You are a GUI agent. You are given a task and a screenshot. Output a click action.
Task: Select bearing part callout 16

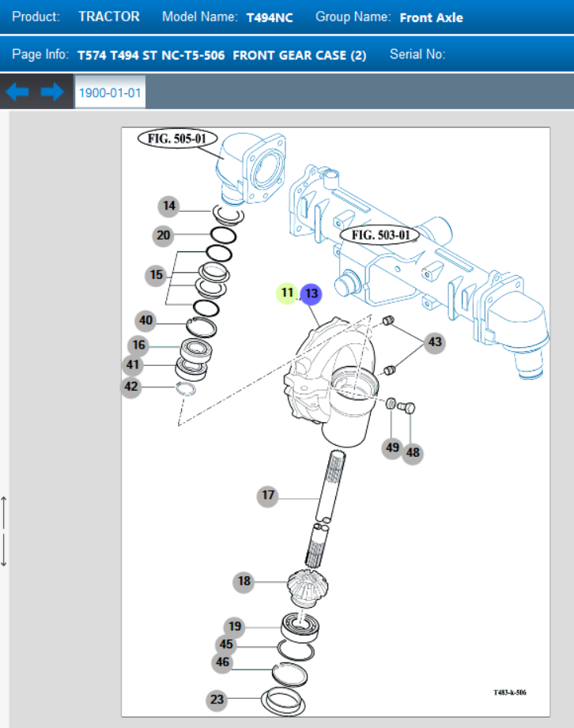point(139,345)
